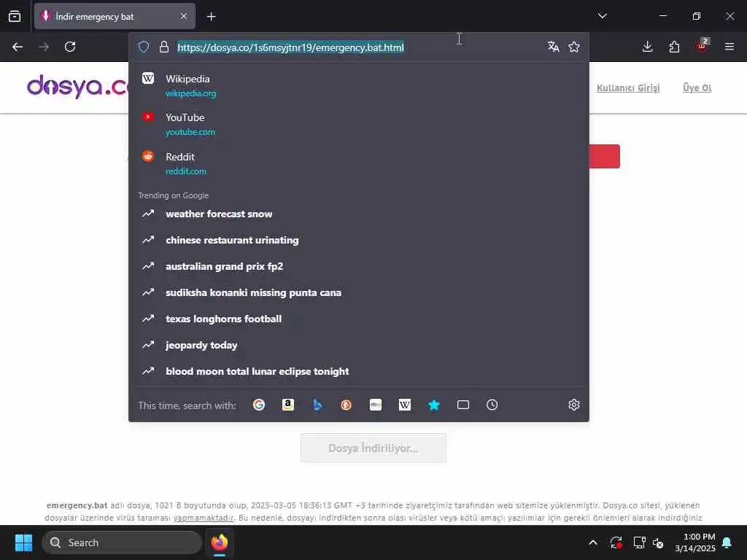Open the network tray icon
Image resolution: width=747 pixels, height=560 pixels.
639,542
